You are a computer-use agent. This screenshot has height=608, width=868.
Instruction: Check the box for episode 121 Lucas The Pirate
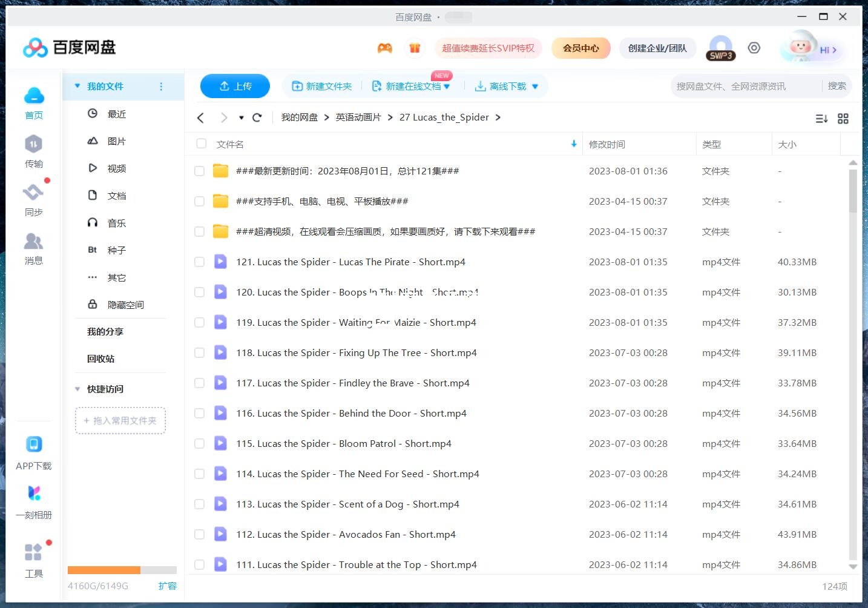199,262
